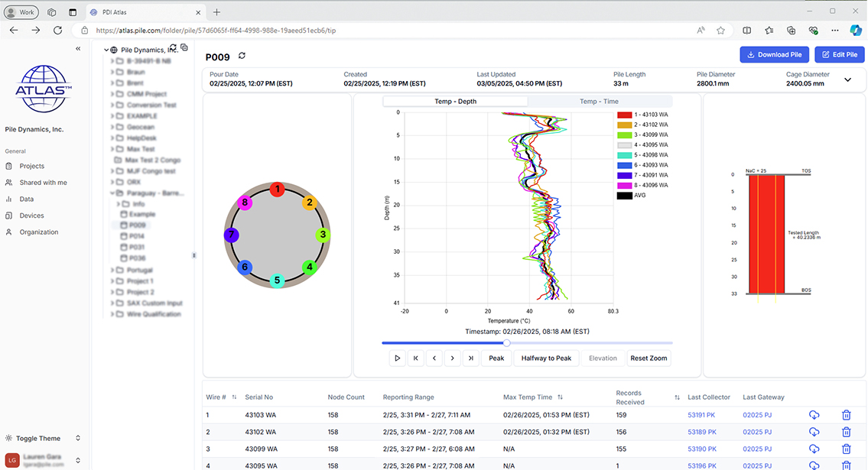
Task: Expand the Project 1 folder
Action: 112,281
